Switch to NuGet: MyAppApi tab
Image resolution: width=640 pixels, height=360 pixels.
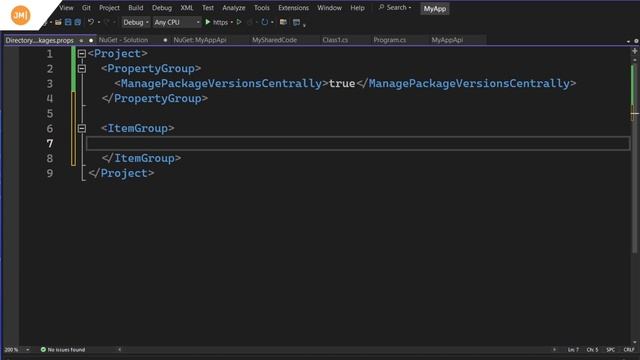(200, 40)
